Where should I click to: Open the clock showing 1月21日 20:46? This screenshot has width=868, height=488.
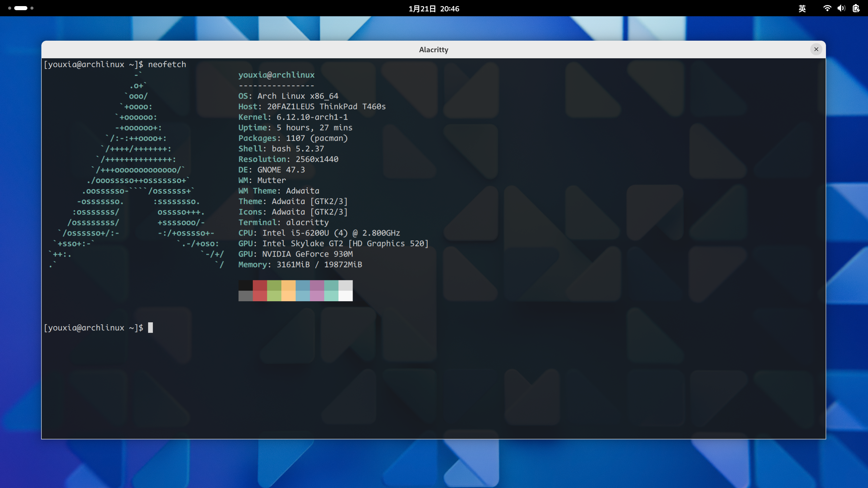(x=434, y=9)
